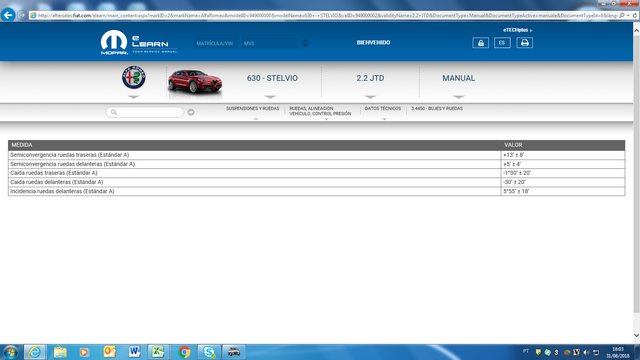
Task: Click the round go button next to MVS
Action: tap(305, 43)
